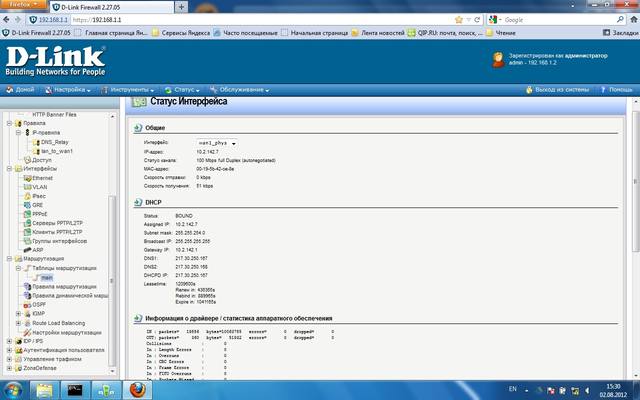Click Windows Start button
640x400 pixels.
click(x=13, y=390)
